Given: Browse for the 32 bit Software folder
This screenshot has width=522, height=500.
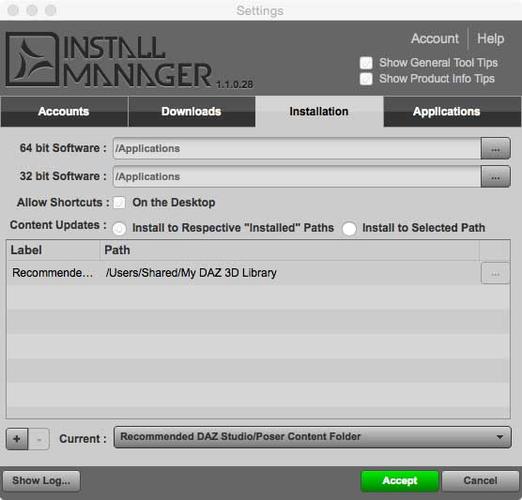Looking at the screenshot, I should (x=495, y=177).
